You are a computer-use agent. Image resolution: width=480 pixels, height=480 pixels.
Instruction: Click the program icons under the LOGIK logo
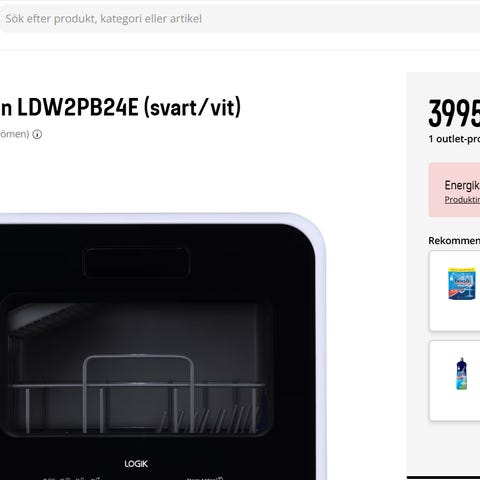pyautogui.click(x=69, y=478)
